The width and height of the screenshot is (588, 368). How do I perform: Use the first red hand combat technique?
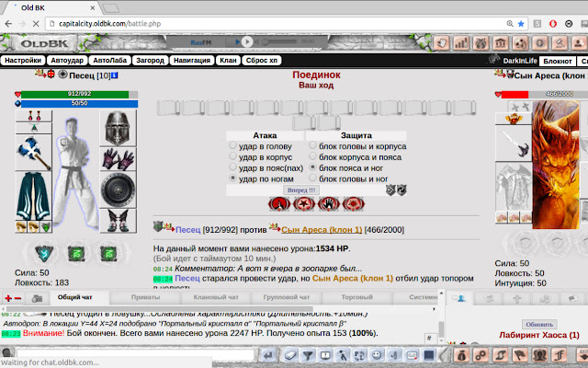(x=279, y=204)
